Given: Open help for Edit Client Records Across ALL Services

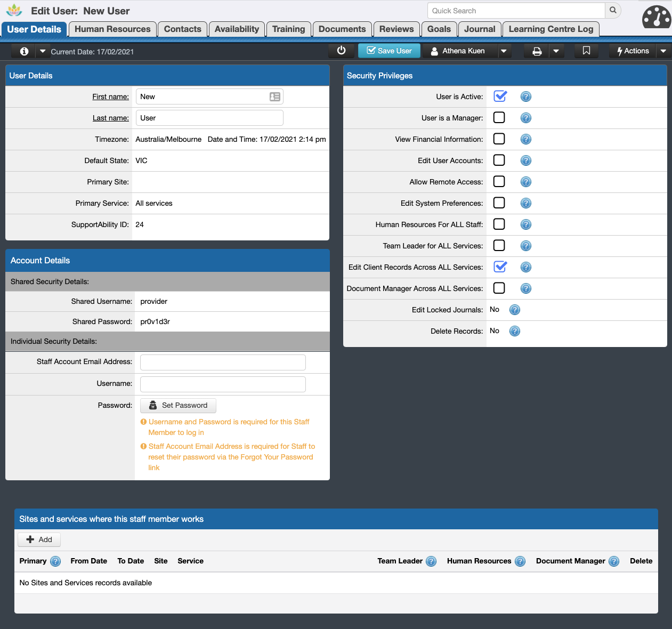Looking at the screenshot, I should (526, 267).
